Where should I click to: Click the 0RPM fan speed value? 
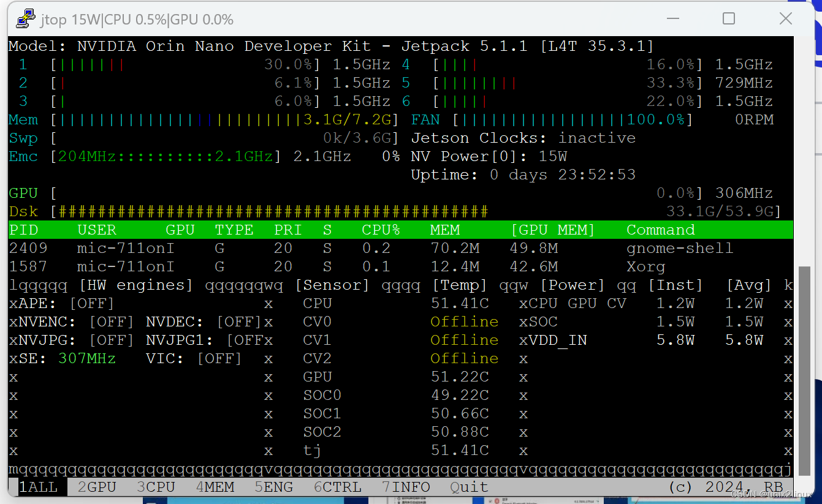[x=754, y=119]
